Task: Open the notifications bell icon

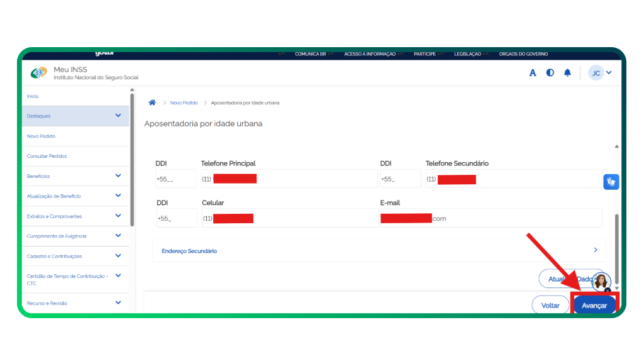Action: tap(567, 73)
